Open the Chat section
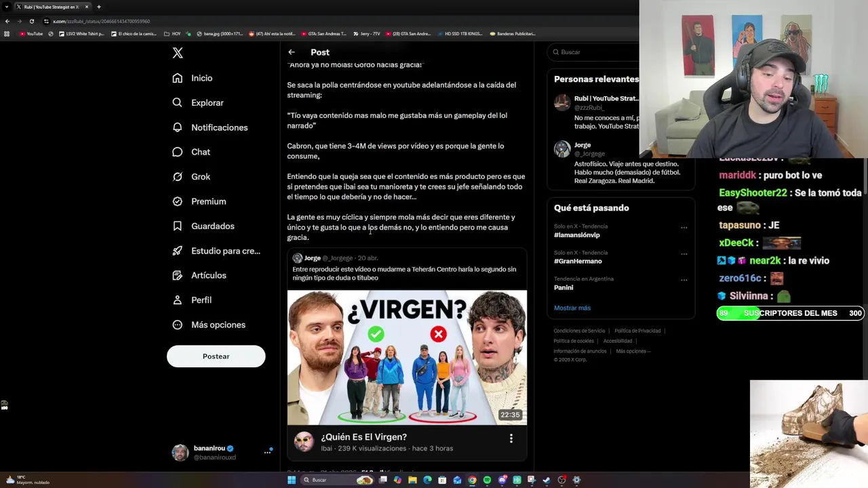Viewport: 868px width, 488px height. tap(191, 152)
